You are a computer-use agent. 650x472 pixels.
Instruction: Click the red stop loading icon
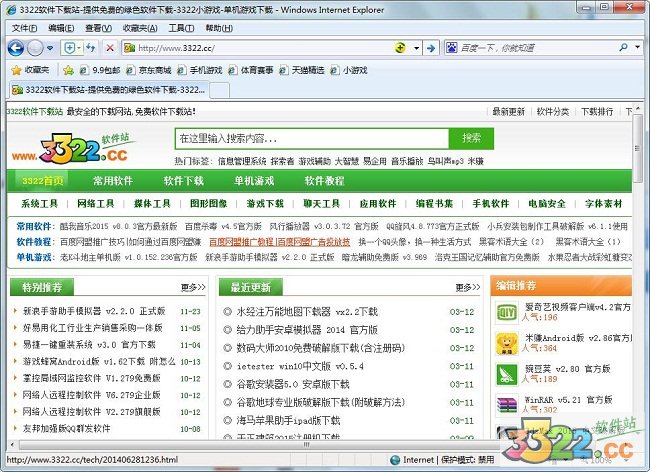pos(110,48)
